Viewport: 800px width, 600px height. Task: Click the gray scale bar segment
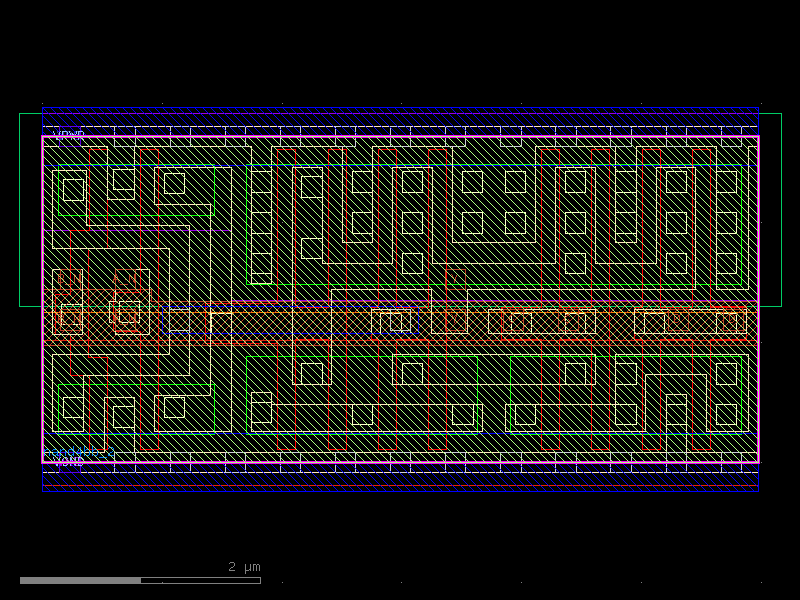(80, 578)
